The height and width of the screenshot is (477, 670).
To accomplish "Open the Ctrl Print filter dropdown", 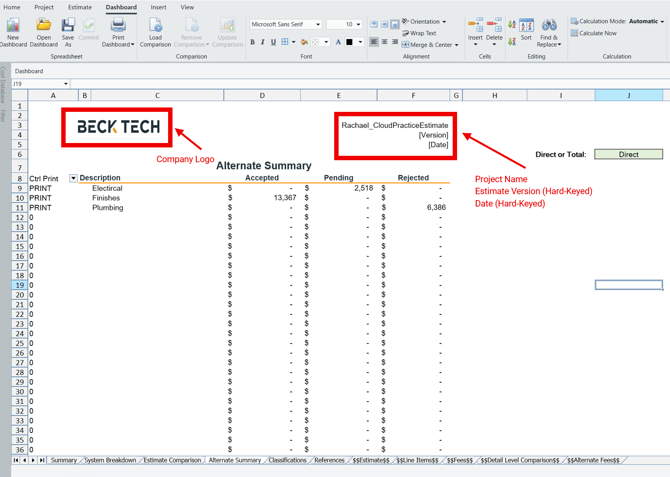I will point(73,178).
